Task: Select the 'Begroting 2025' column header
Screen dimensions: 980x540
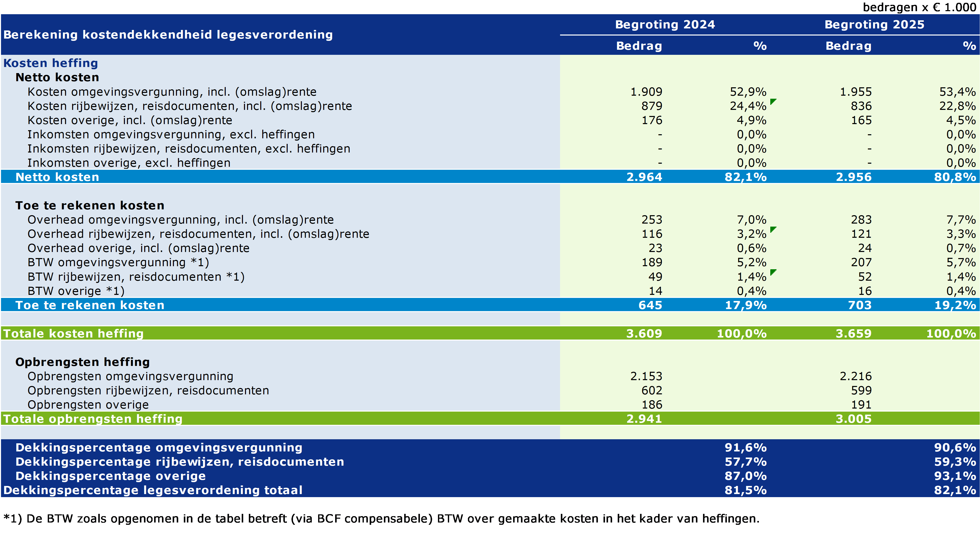Action: (x=874, y=24)
